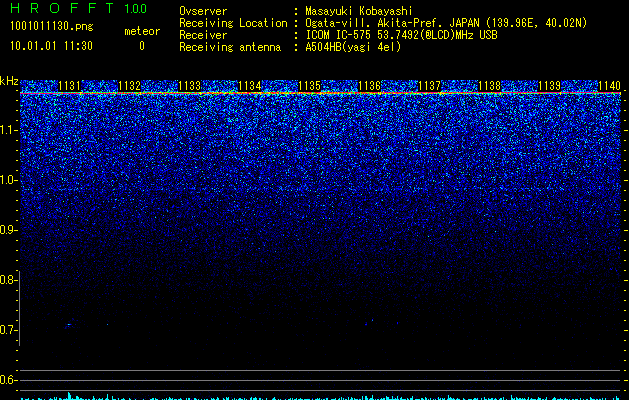
Task: Click the meteor label
Action: (x=142, y=31)
